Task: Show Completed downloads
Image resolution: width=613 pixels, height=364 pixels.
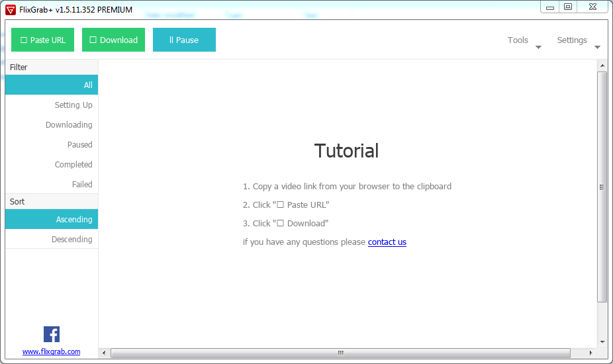Action: pyautogui.click(x=52, y=165)
